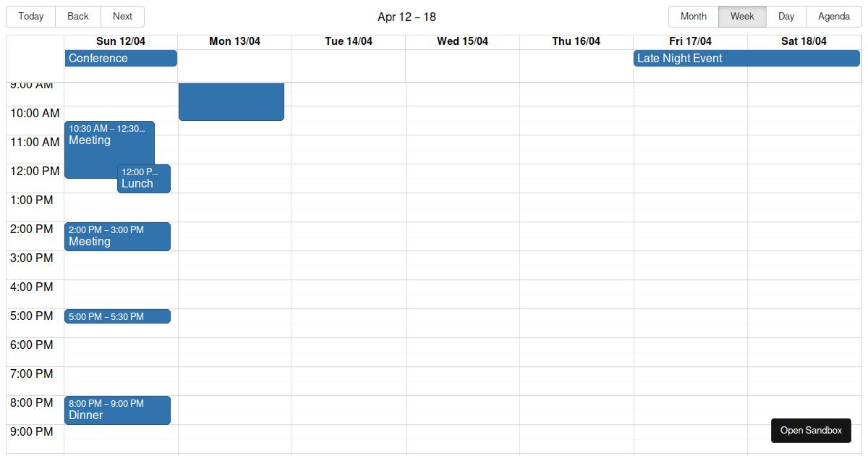Select the untitled Monday morning event
Viewport: 868px width, 456px height.
(231, 101)
